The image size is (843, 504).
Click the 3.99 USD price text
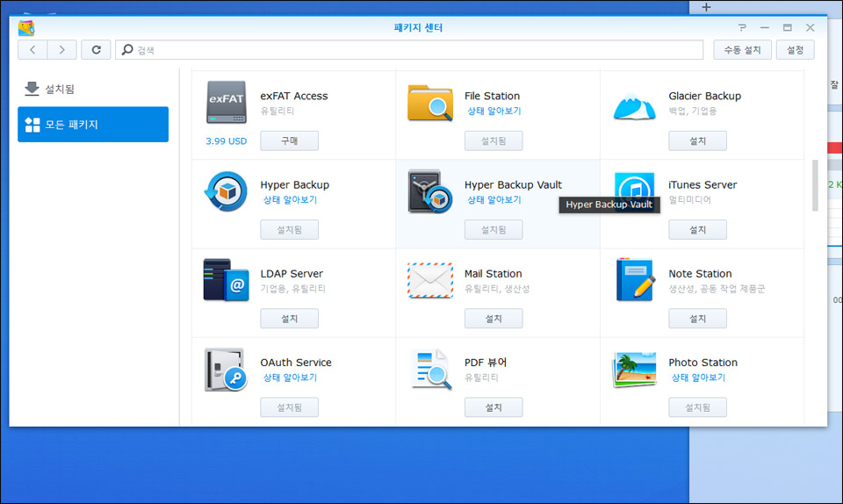coord(227,141)
